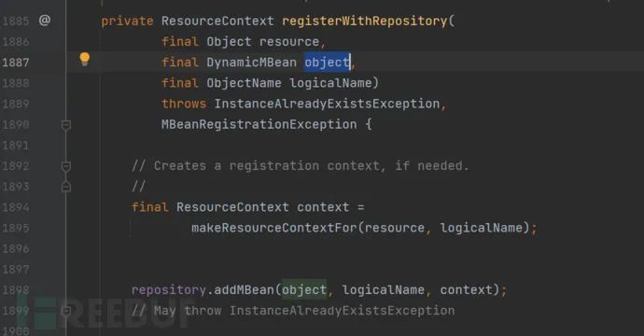
Task: Click the InstanceAlreadyExistsException in throws clause
Action: 327,104
